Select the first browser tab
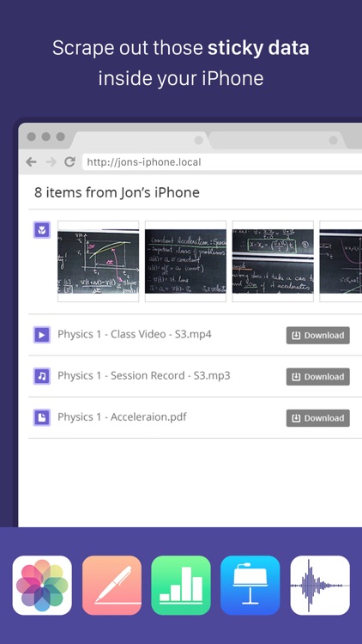The height and width of the screenshot is (644, 362). click(x=140, y=140)
